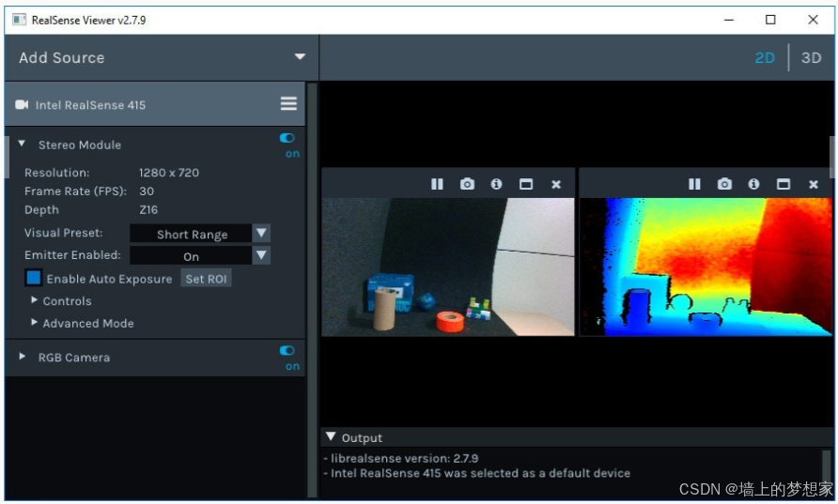Click the Short Range preset value
Screen dimensions: 838x504
pyautogui.click(x=192, y=234)
